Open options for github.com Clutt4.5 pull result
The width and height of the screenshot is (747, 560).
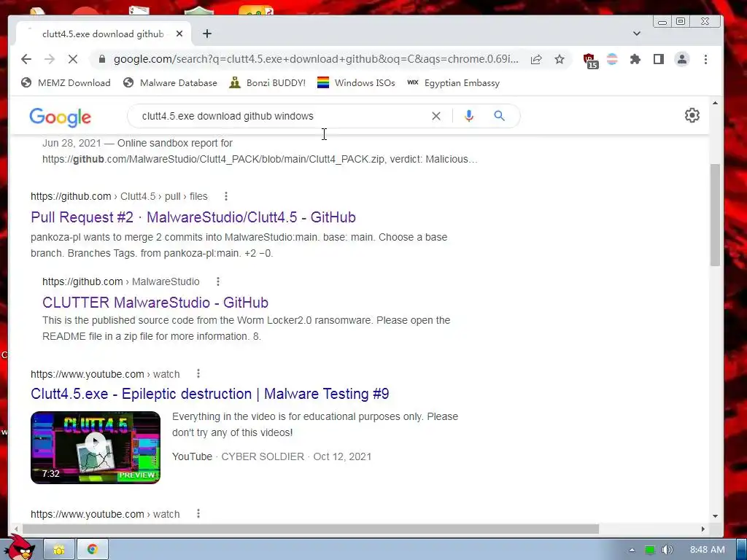(226, 196)
